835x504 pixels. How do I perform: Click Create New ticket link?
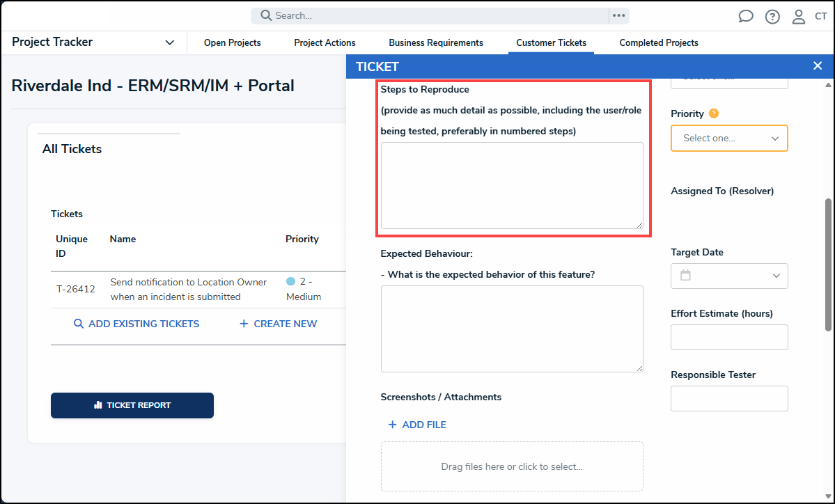278,324
